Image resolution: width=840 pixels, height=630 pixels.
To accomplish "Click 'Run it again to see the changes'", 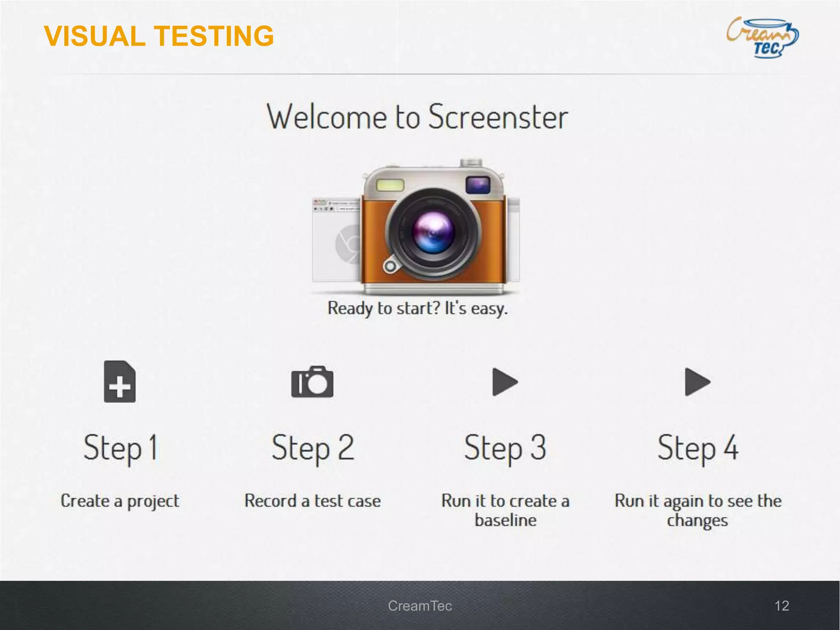I will click(698, 511).
